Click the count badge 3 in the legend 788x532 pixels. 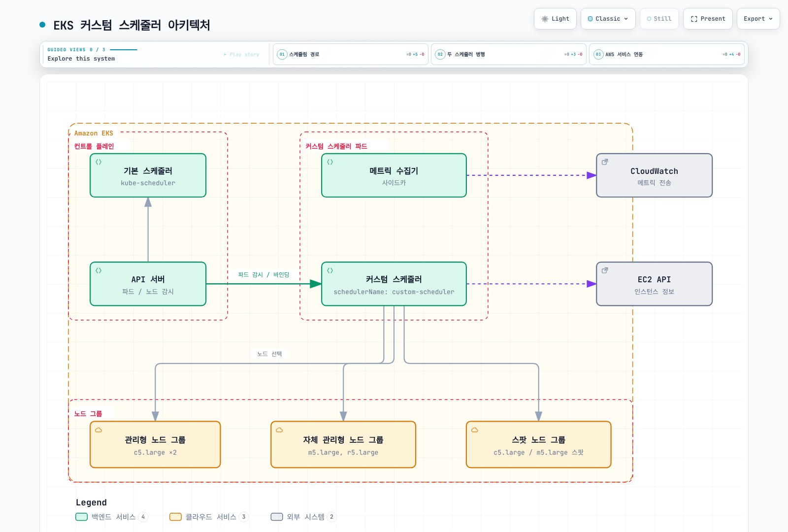244,517
